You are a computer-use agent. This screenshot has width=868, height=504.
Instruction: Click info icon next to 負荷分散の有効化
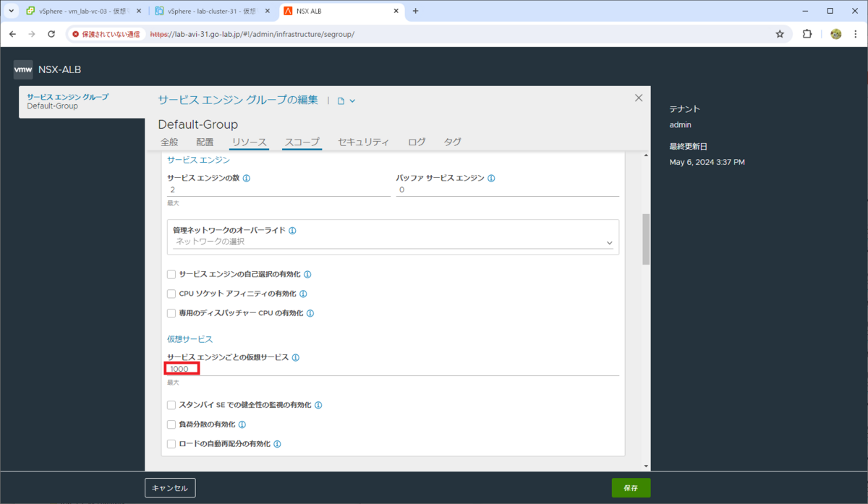pos(242,425)
